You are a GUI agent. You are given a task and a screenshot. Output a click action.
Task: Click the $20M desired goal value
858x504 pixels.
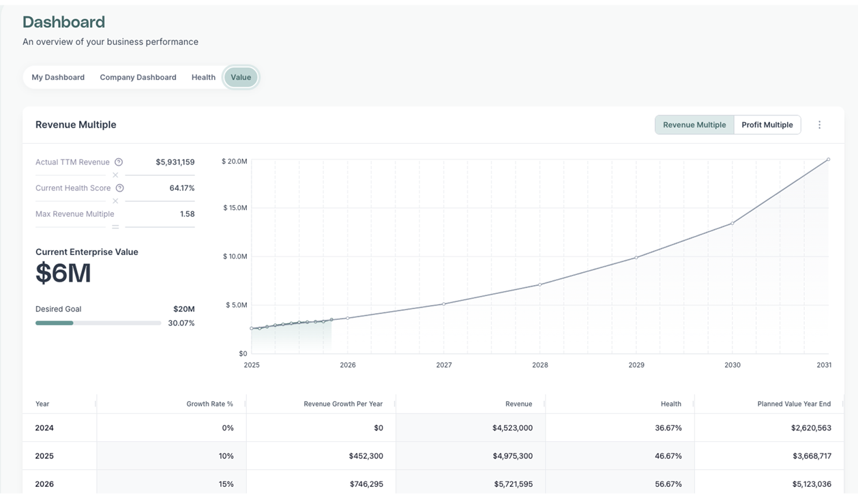(184, 309)
